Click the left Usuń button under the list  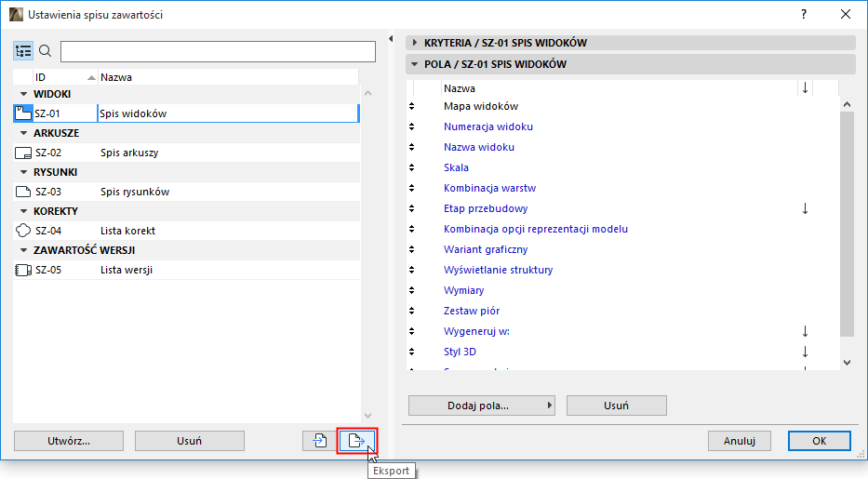point(189,441)
